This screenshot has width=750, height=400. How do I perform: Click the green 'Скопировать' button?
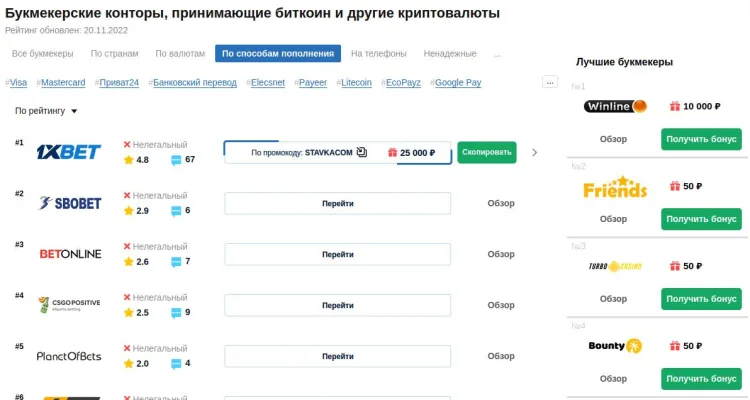click(487, 152)
